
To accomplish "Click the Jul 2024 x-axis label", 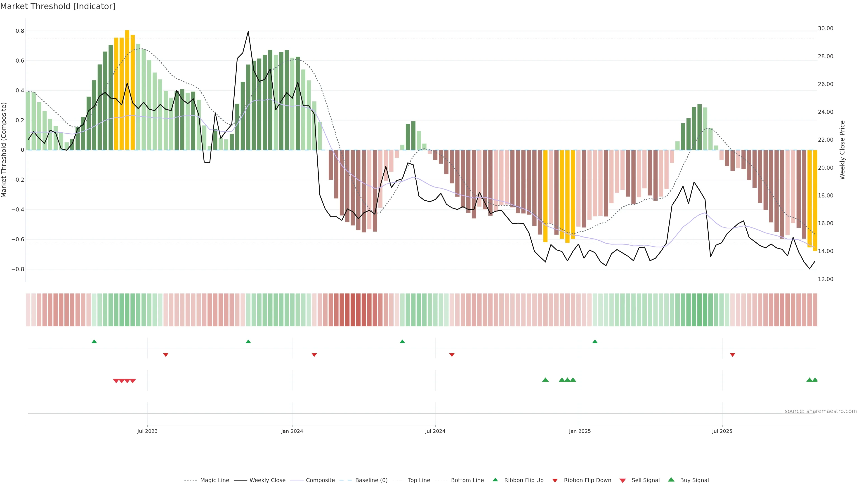I will tap(435, 431).
